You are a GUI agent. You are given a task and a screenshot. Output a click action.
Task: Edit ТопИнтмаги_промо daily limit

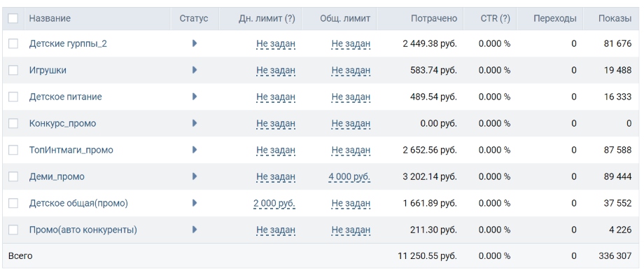tap(276, 150)
